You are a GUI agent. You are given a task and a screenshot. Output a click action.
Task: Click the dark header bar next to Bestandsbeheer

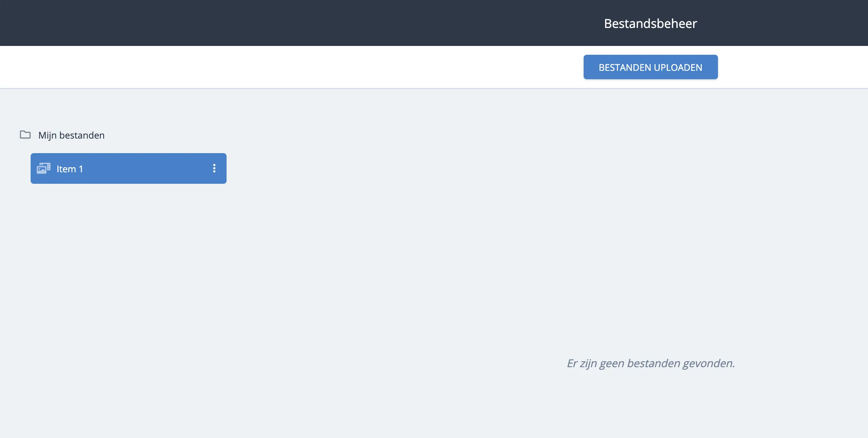click(x=306, y=23)
